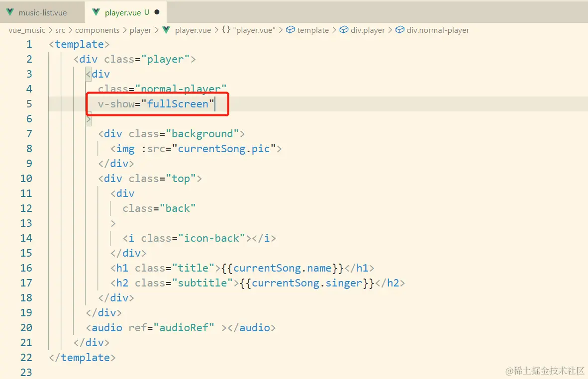Click the v-show attribute name

pos(116,104)
